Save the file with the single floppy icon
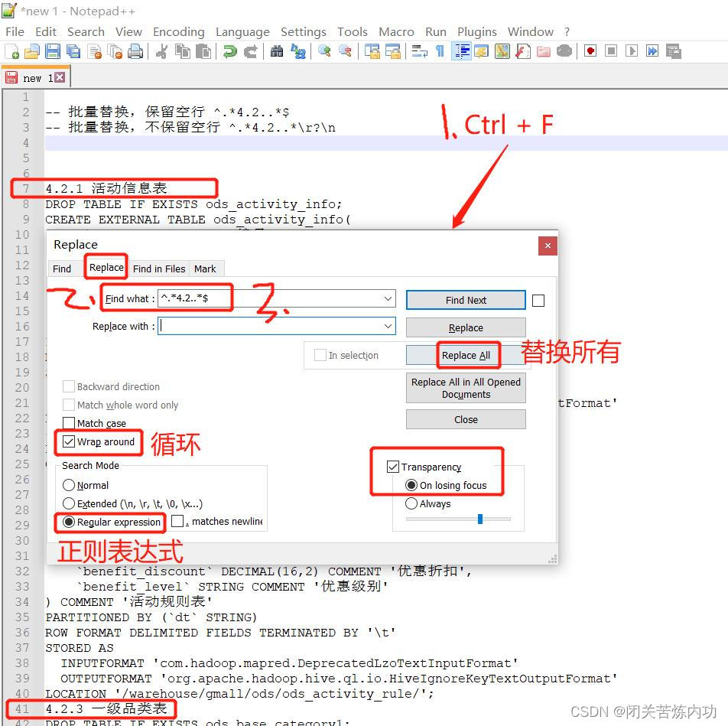Screen dimensions: 728x726 53,51
